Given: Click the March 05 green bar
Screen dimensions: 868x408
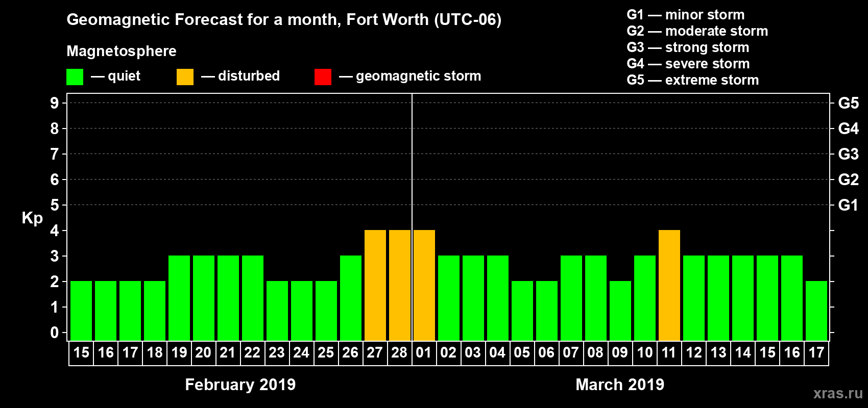Looking at the screenshot, I should (522, 311).
